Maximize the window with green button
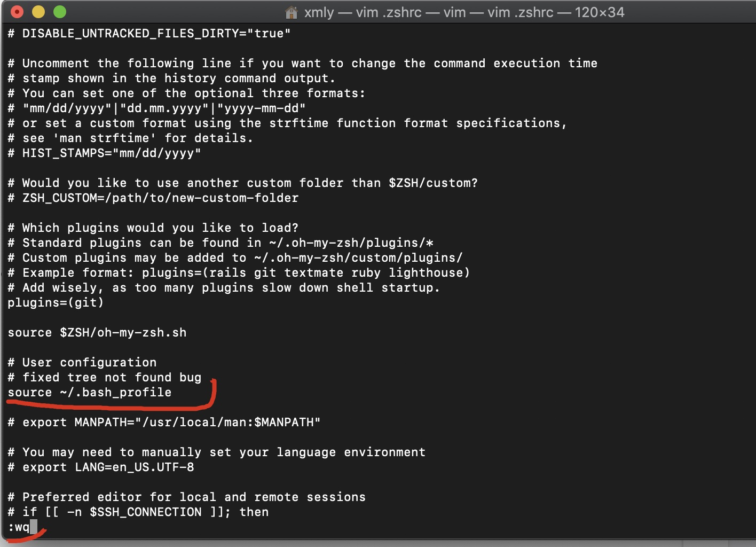 pyautogui.click(x=60, y=12)
